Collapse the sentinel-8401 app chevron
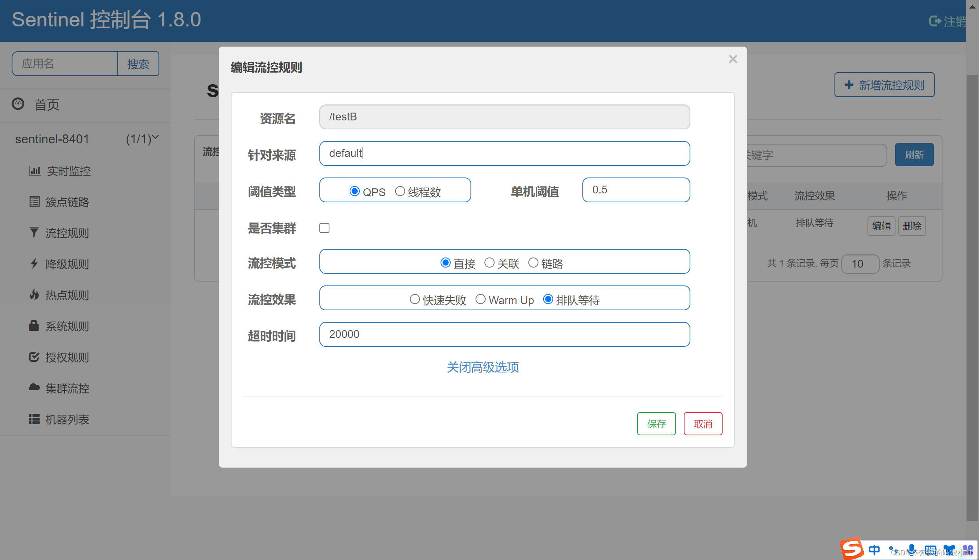The image size is (979, 560). pos(155,137)
